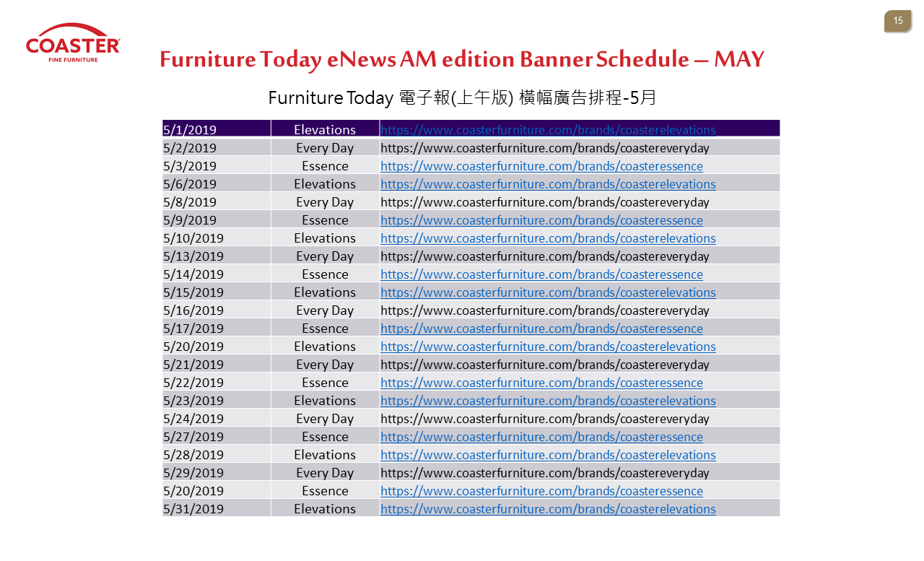Open the coasteressence link in the 5/9/2019 row

pos(541,220)
